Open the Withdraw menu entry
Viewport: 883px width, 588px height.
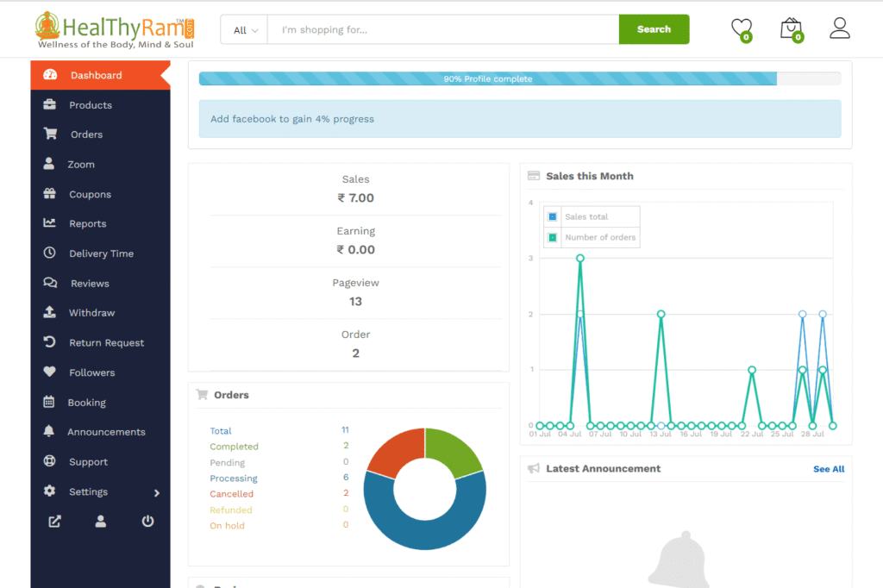(100, 313)
